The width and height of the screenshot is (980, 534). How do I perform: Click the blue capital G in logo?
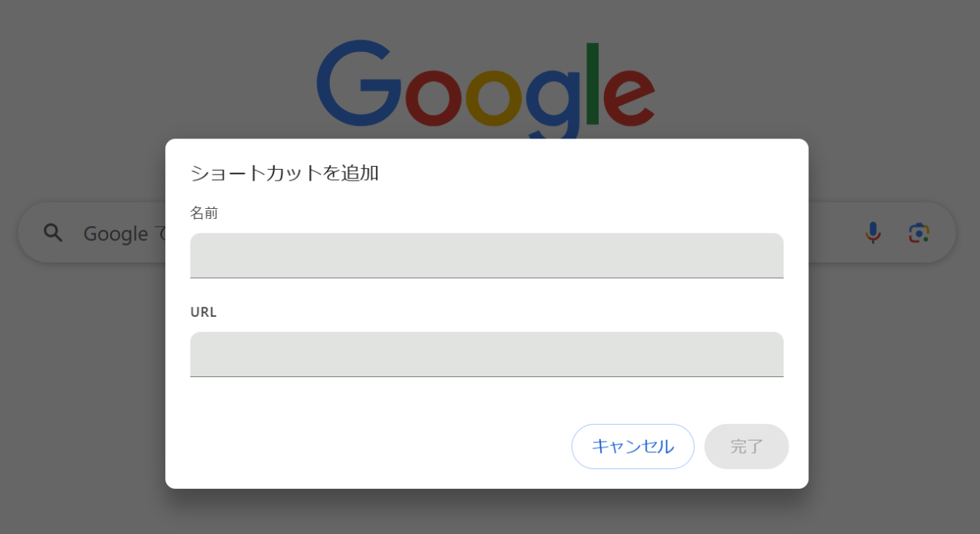point(358,83)
